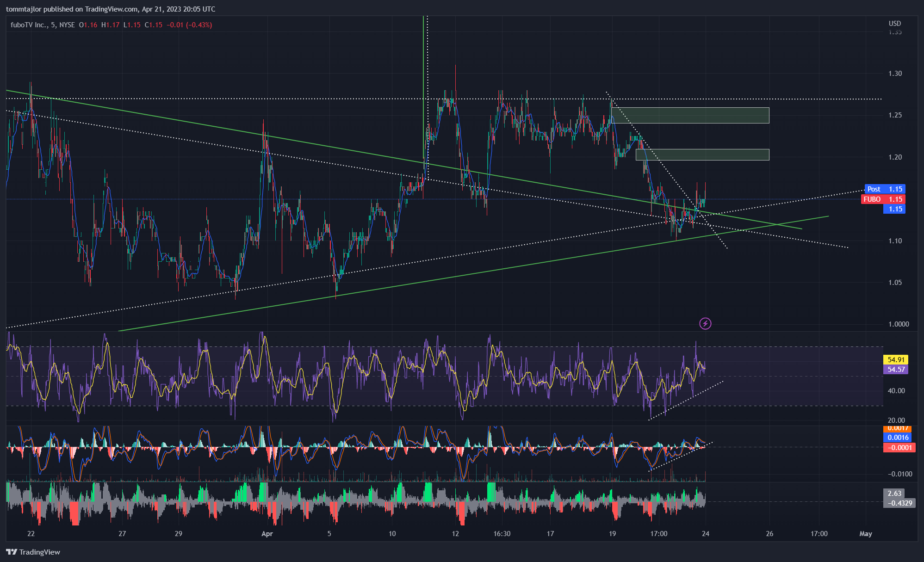This screenshot has height=562, width=924.
Task: Click the 2.63 indicator value label
Action: [894, 494]
